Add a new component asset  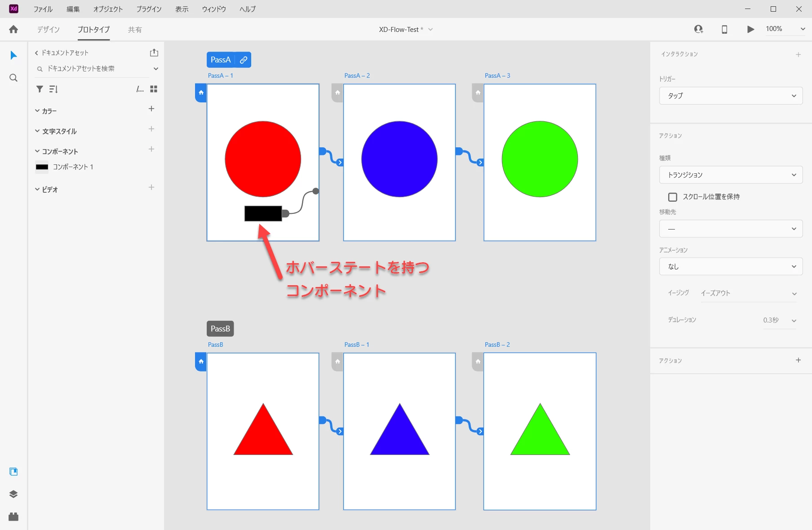151,149
